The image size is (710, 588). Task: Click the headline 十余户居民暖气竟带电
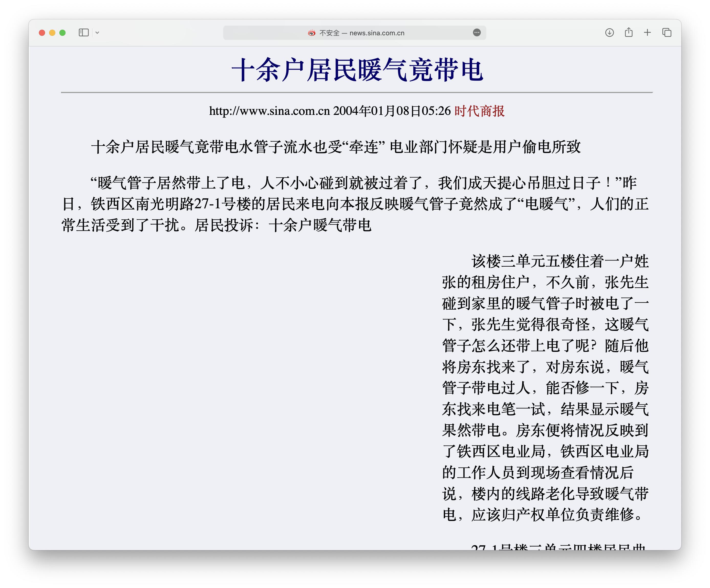coord(357,70)
